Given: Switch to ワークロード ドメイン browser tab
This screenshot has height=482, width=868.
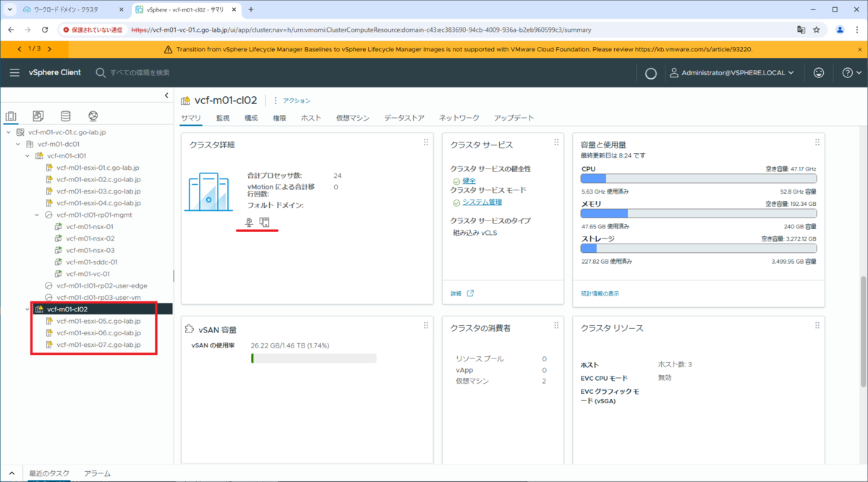Looking at the screenshot, I should point(67,9).
